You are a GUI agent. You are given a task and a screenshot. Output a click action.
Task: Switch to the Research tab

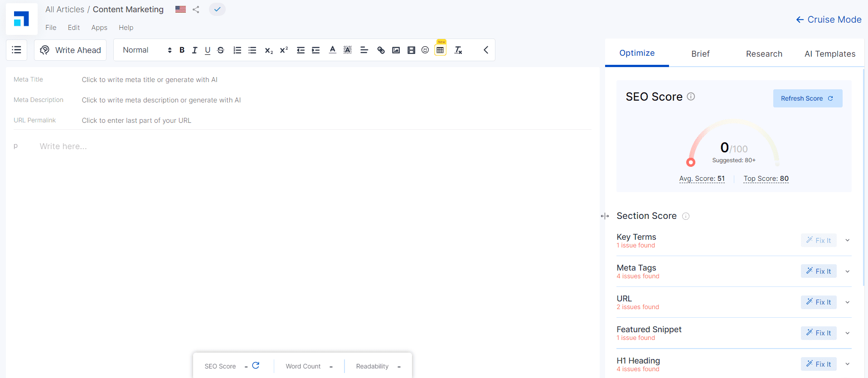coord(764,53)
